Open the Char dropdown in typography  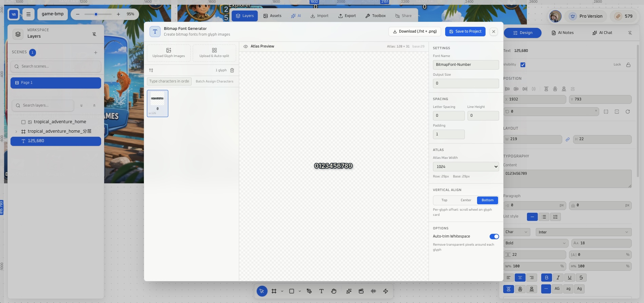[516, 232]
